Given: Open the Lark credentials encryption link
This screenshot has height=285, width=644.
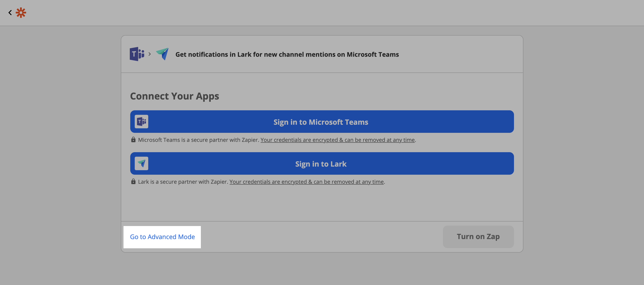Looking at the screenshot, I should pyautogui.click(x=307, y=181).
